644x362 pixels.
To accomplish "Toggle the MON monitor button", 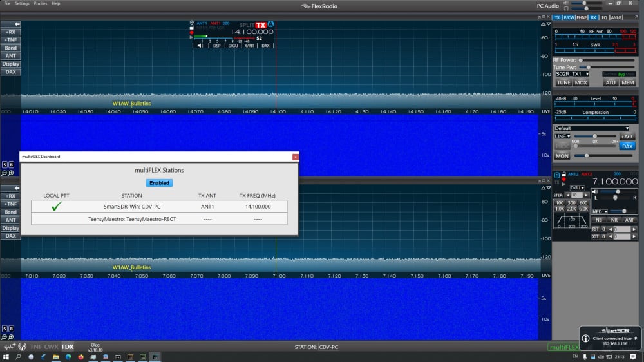I will pyautogui.click(x=562, y=156).
